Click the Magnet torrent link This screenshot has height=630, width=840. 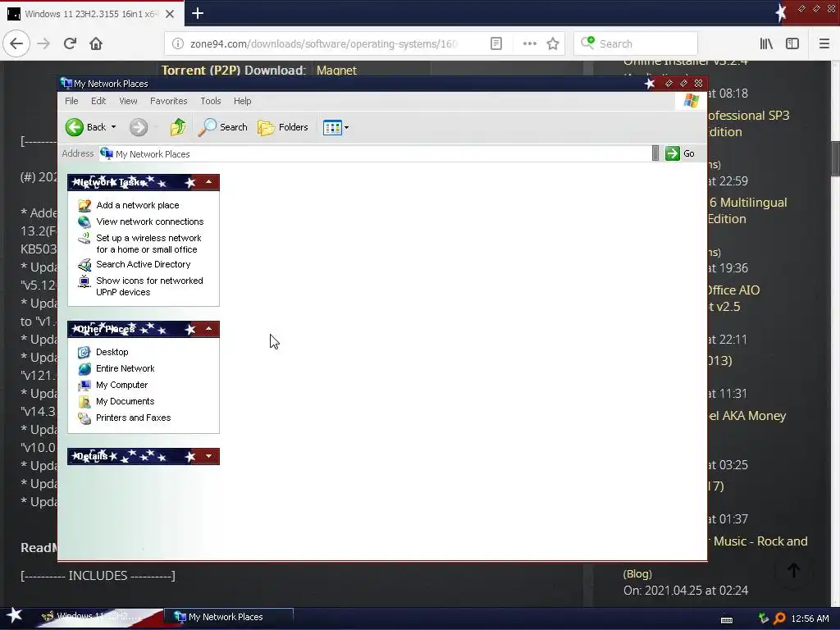(336, 71)
